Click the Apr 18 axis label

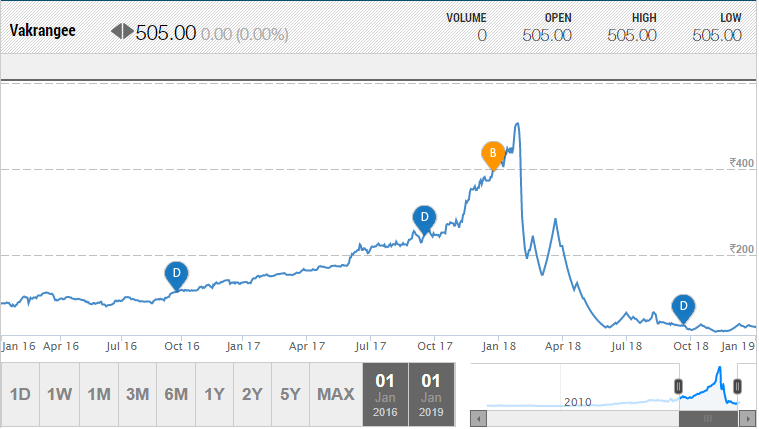pos(563,346)
